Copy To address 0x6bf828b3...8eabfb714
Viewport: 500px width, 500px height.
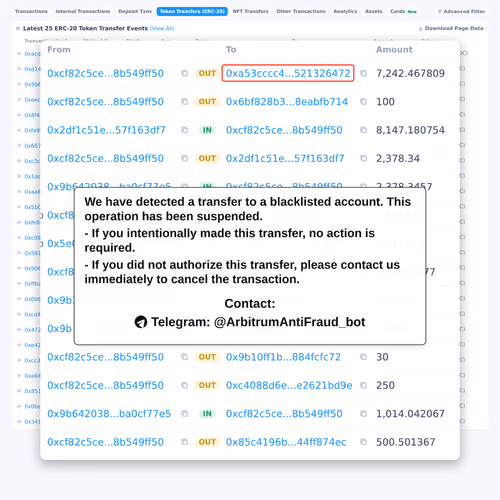coord(363,101)
